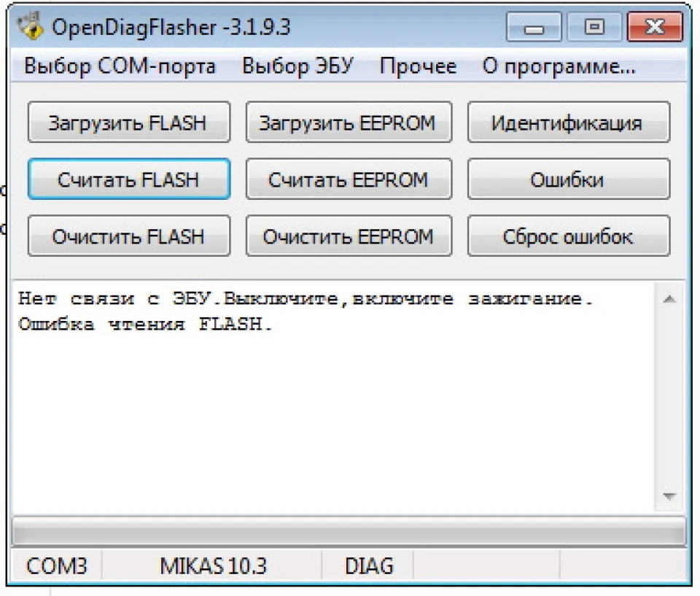Click the empty progress bar
Viewport: 700px width, 596px height.
coord(349,532)
